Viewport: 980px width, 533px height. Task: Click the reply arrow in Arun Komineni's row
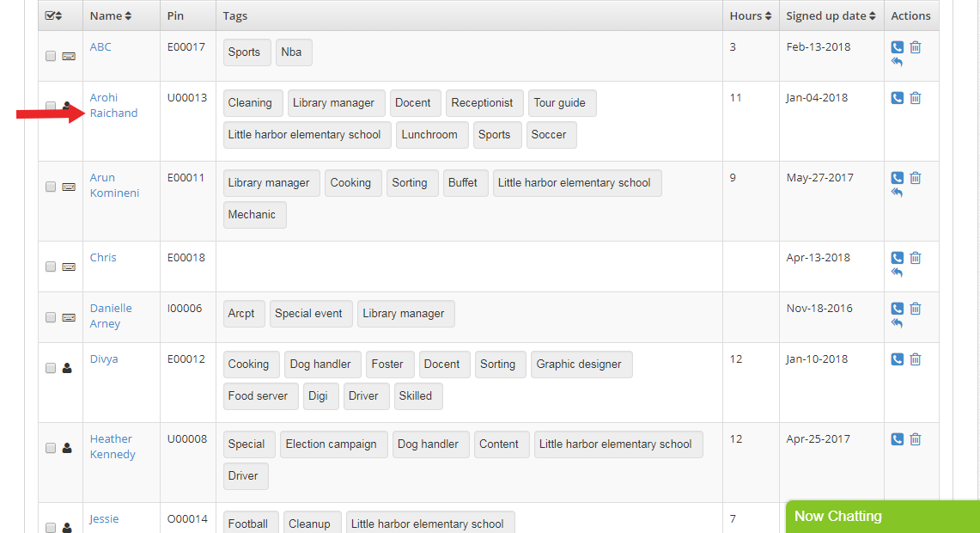coord(897,193)
